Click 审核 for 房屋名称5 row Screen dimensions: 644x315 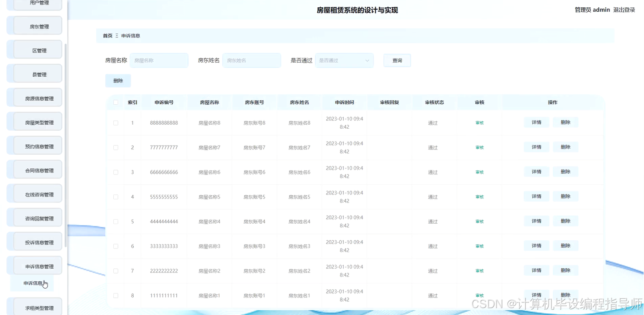tap(479, 197)
